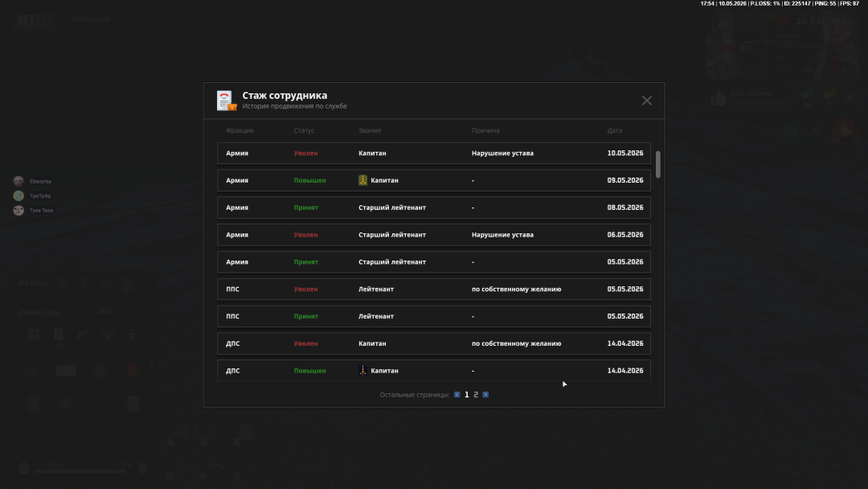This screenshot has width=868, height=489.
Task: Select Принят status dated 08.05.2026
Action: 306,208
